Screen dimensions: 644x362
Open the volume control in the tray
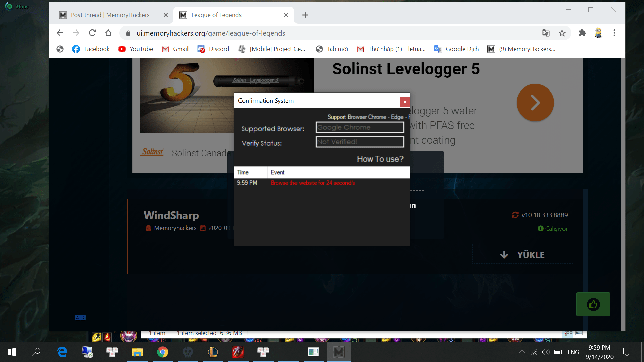pyautogui.click(x=546, y=352)
